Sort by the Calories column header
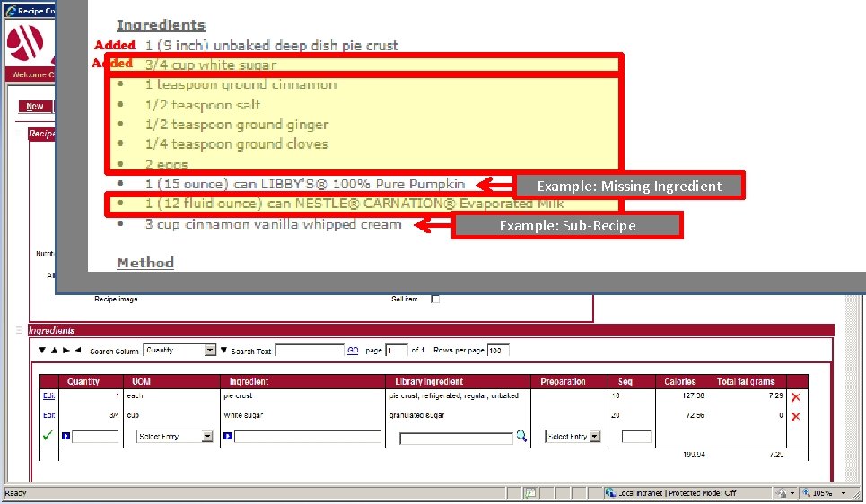 [x=680, y=381]
